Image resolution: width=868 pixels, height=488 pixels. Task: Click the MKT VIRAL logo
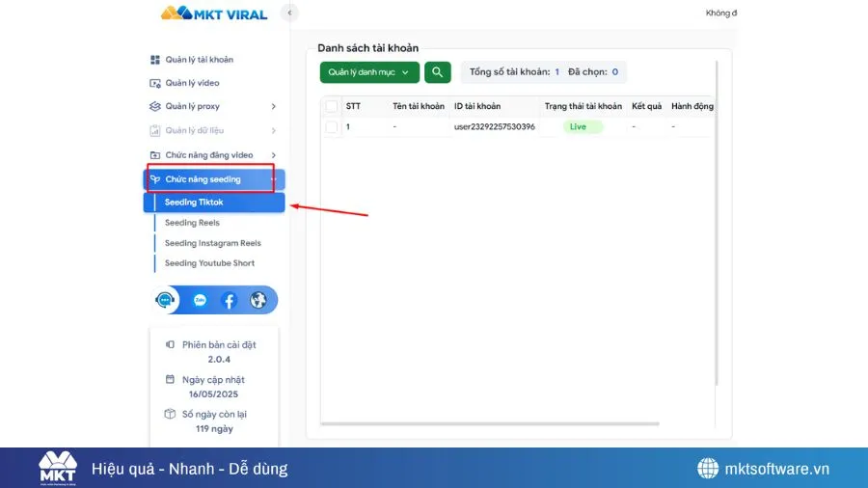click(214, 14)
